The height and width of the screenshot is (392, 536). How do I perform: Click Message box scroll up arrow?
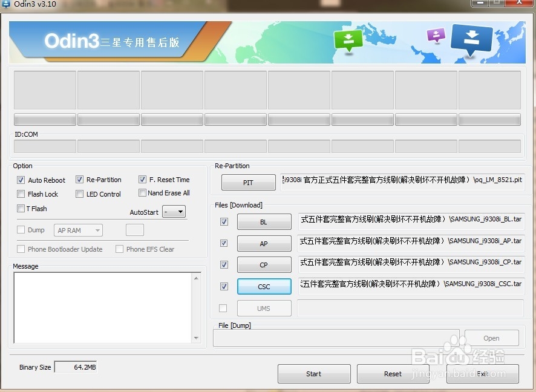[196, 278]
